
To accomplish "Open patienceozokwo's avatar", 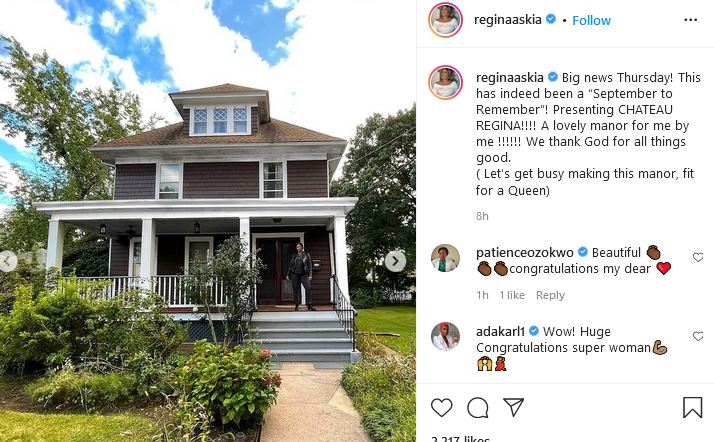I will coord(445,258).
